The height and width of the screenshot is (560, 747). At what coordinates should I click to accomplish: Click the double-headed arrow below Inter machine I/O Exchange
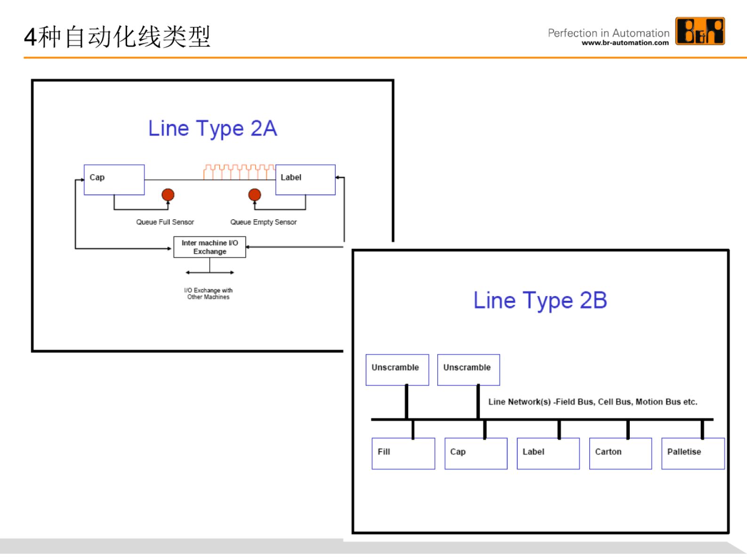210,272
